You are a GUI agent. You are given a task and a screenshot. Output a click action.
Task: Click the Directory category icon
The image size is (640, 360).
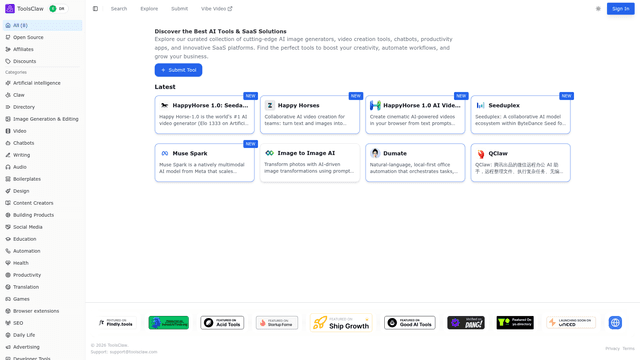(x=8, y=107)
